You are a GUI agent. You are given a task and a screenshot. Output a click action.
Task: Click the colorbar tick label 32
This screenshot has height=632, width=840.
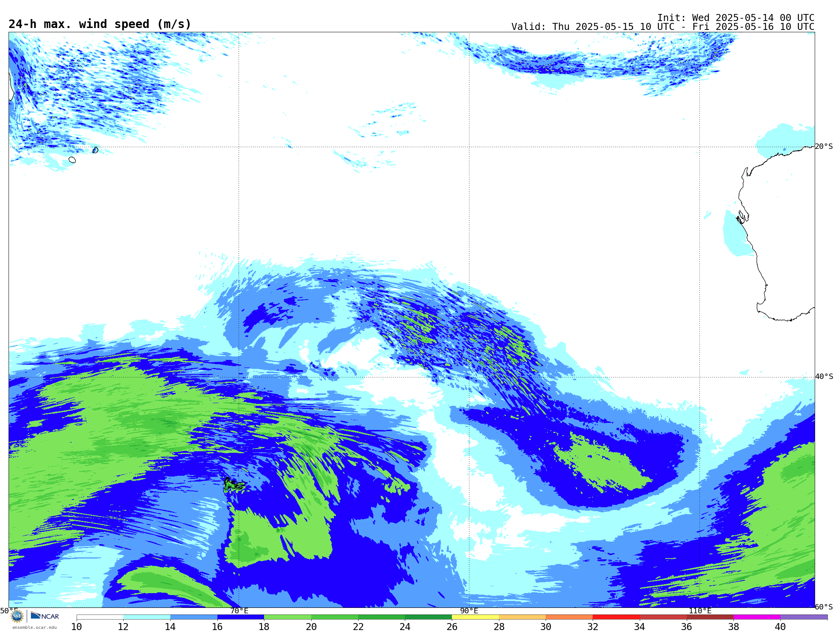pyautogui.click(x=593, y=627)
